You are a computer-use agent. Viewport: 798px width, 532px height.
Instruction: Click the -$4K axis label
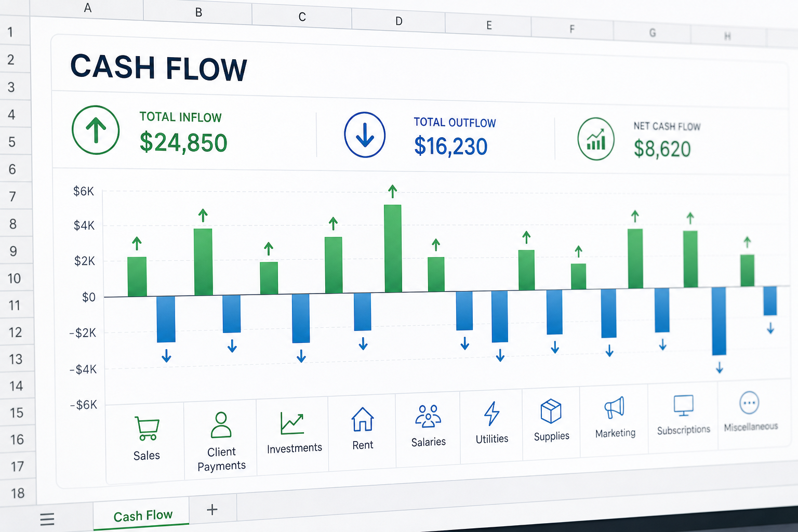click(83, 369)
